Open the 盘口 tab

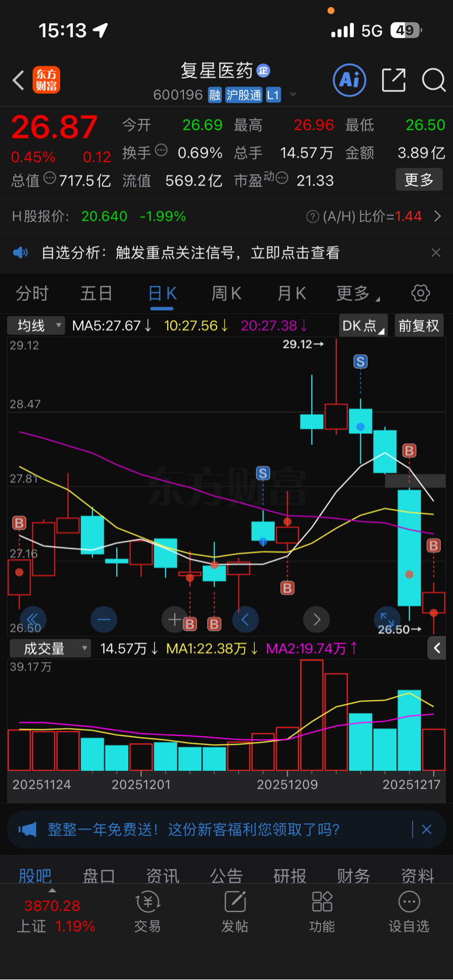coord(99,876)
